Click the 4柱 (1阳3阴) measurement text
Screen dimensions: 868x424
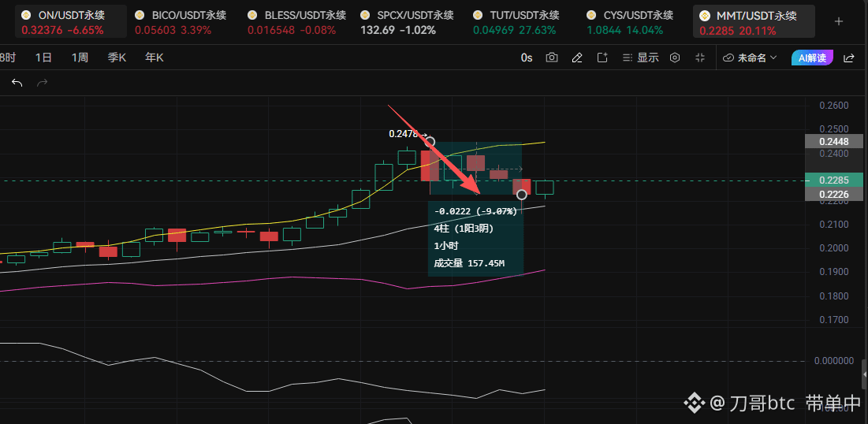(464, 229)
